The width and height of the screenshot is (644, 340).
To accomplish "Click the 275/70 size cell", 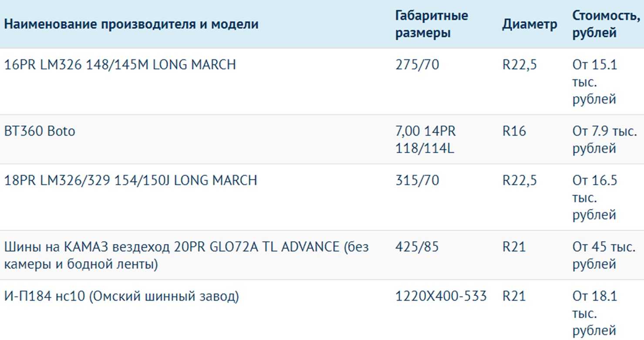I will 417,65.
